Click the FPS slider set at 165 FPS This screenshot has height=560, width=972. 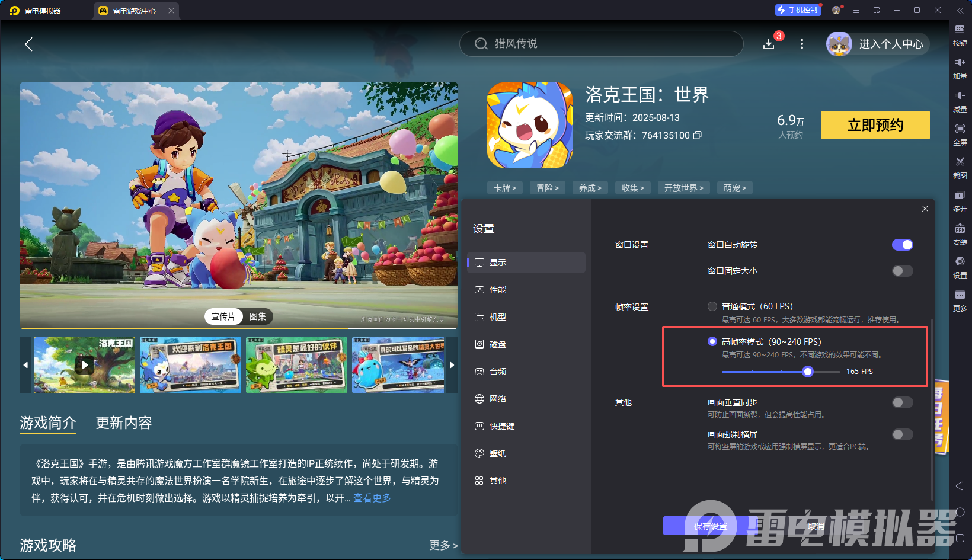pyautogui.click(x=807, y=372)
